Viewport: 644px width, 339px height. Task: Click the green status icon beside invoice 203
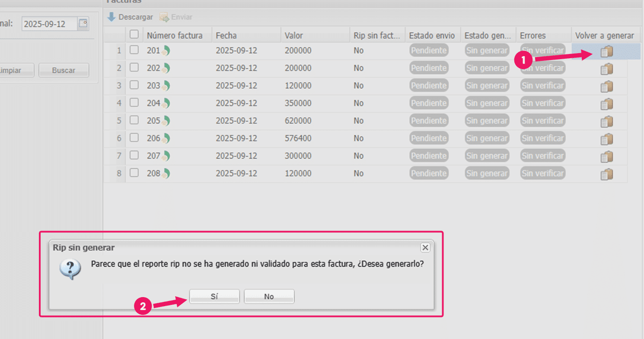(166, 86)
